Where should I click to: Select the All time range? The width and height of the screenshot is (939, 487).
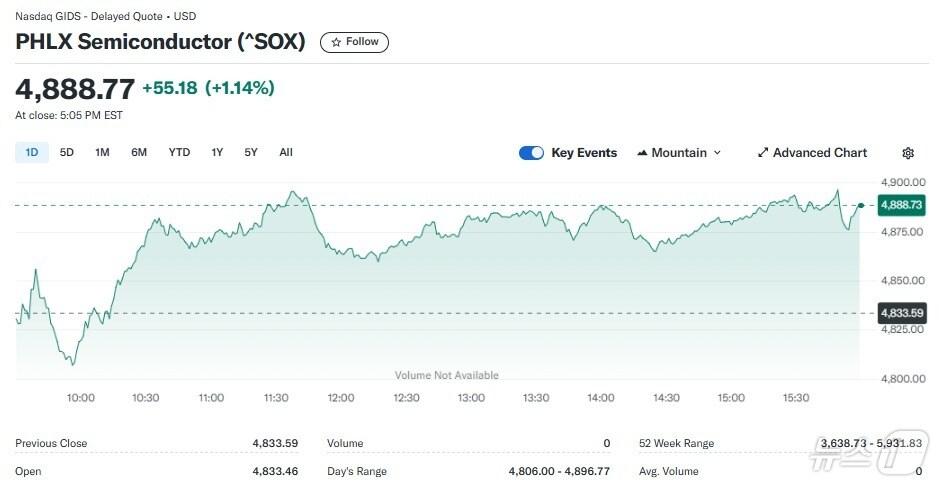click(286, 152)
